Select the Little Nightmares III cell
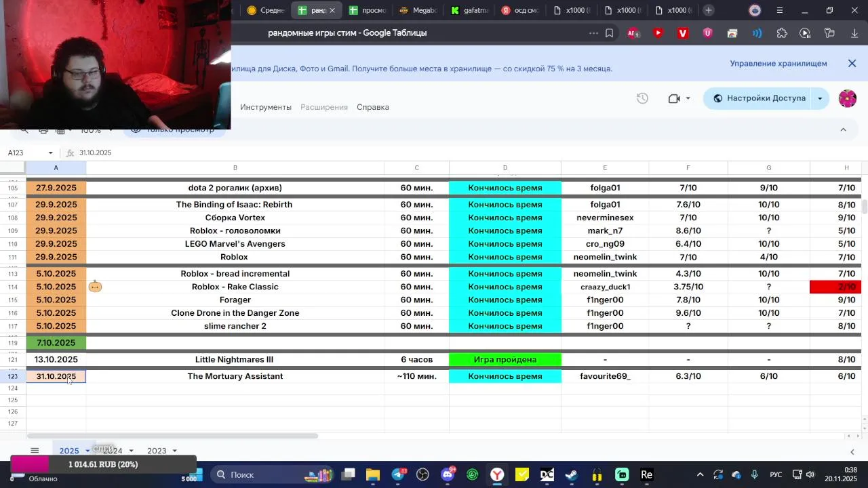Screen dimensions: 868x488 tap(235, 360)
